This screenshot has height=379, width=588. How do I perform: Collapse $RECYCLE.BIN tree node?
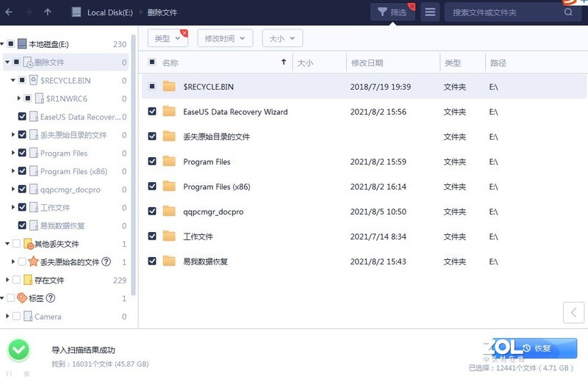tap(13, 80)
